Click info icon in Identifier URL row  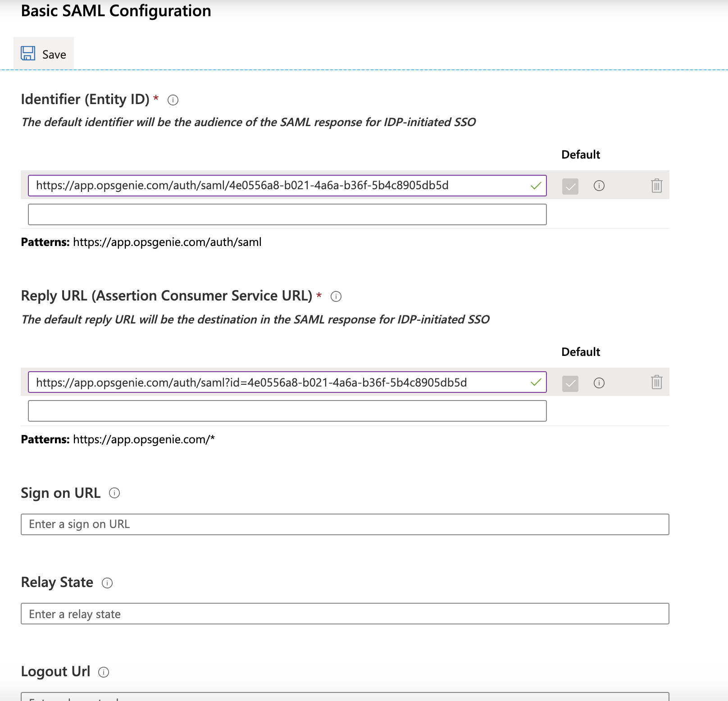coord(599,186)
